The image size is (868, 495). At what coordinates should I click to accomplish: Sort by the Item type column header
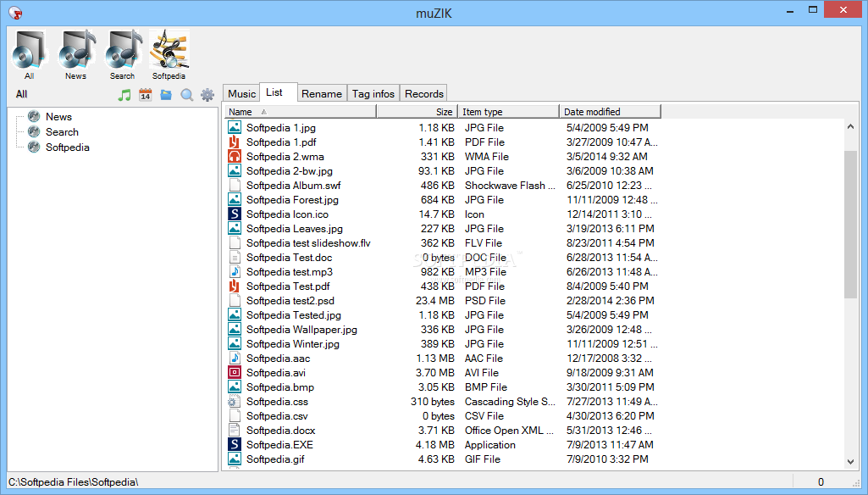point(509,111)
